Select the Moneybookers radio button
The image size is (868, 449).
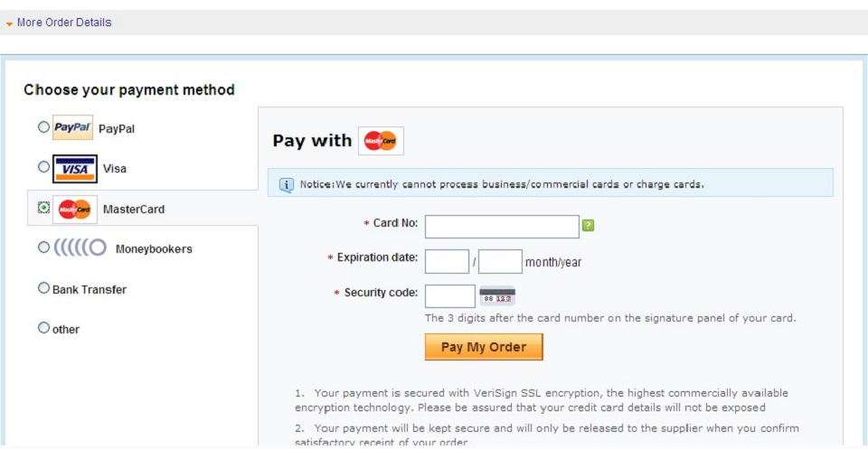(x=43, y=248)
